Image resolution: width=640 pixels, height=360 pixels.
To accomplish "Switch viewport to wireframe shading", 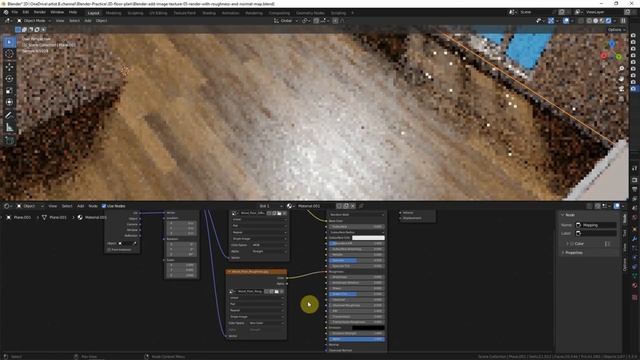I will tap(589, 20).
